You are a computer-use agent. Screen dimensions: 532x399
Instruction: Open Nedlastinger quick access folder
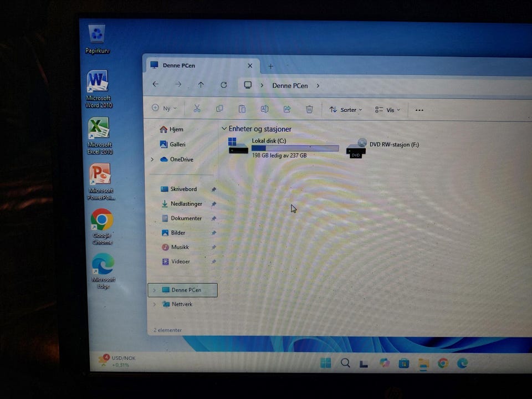pos(182,203)
